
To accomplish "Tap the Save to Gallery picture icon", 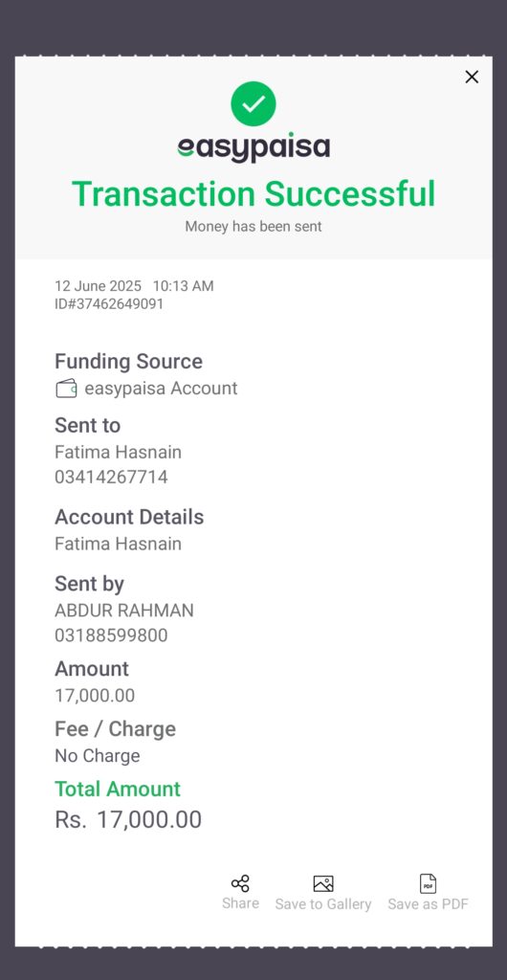I will click(x=322, y=883).
